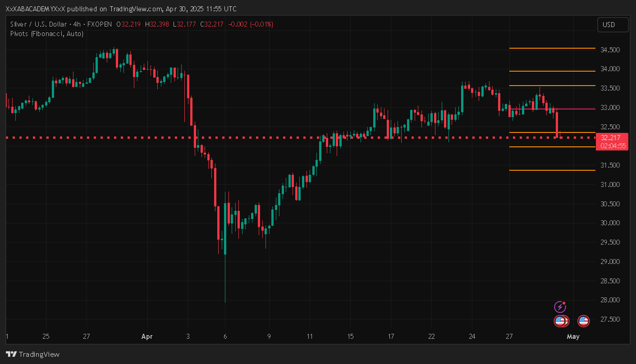Click the front flag of the overlapping US flag pair
This screenshot has width=636, height=364.
560,321
